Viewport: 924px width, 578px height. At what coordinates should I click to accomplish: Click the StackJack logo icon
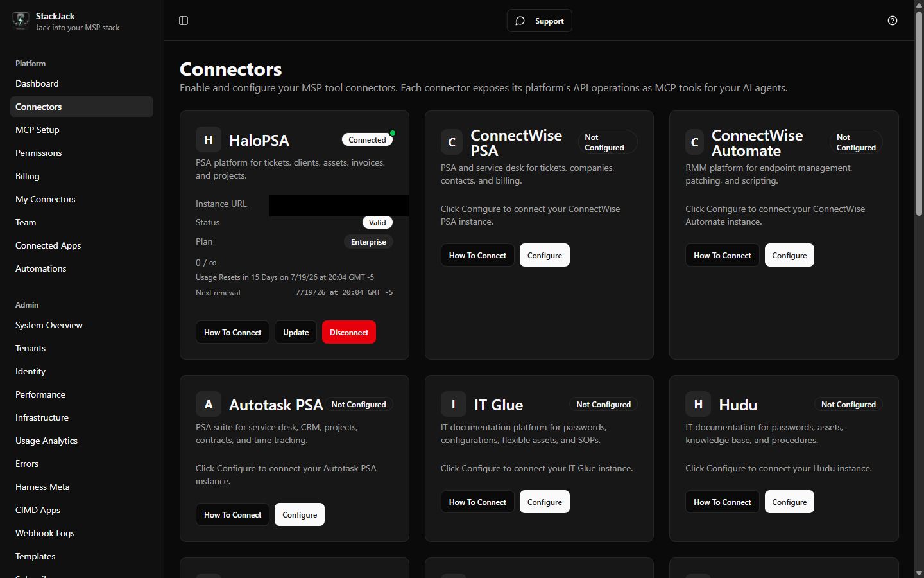point(21,21)
